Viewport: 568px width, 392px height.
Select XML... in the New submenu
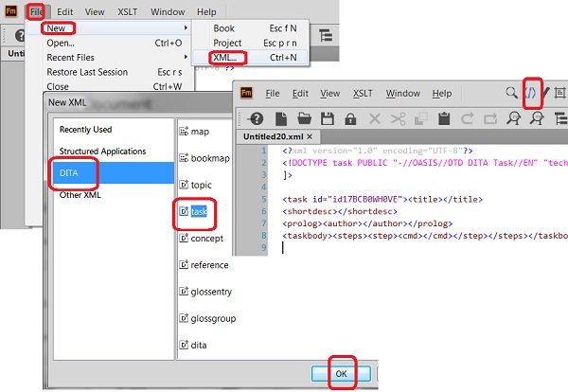click(x=225, y=57)
